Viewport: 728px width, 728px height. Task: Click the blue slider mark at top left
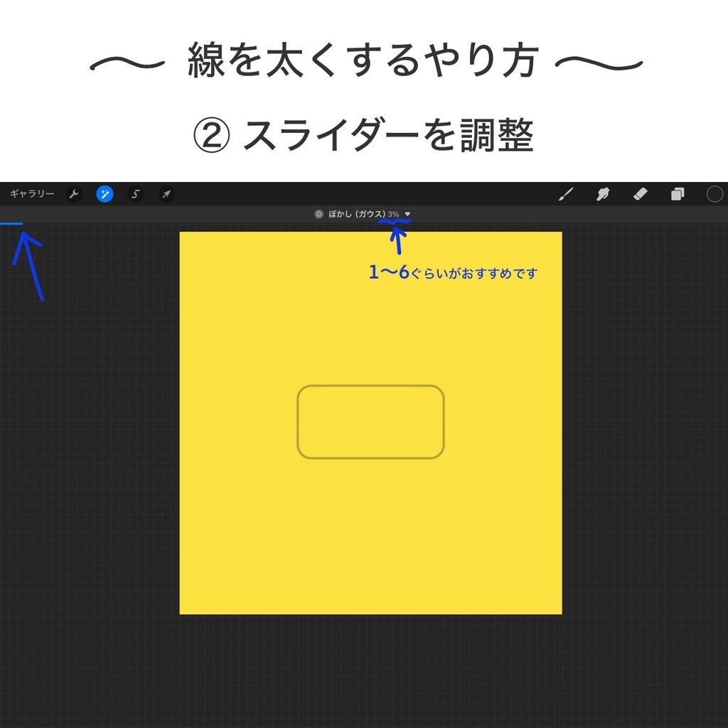tap(13, 223)
